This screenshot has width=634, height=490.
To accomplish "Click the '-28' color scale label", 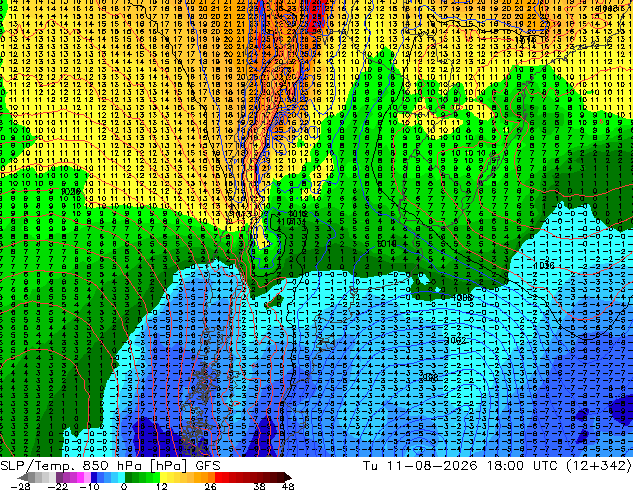I will pos(20,486).
